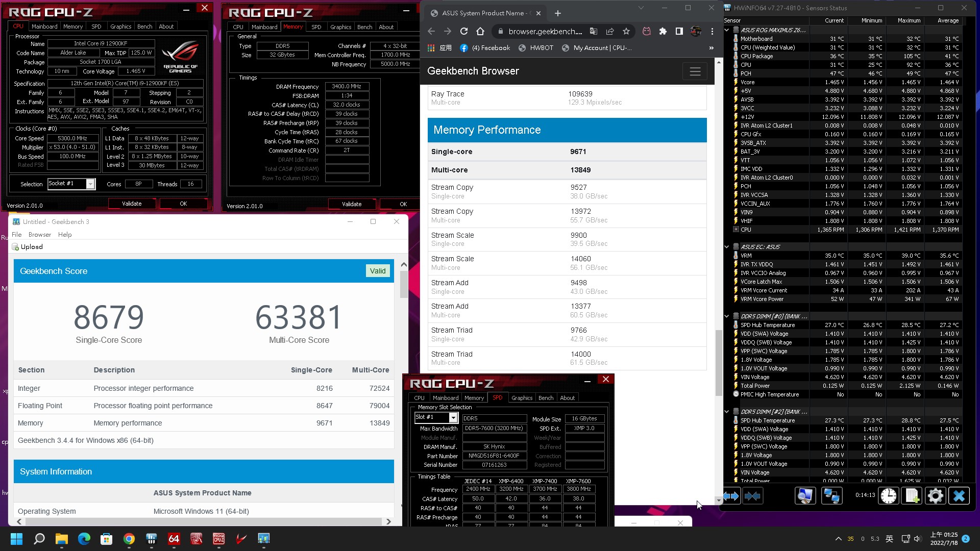Select the Vcore sensor row in HWiNFO
The width and height of the screenshot is (980, 551).
[848, 82]
